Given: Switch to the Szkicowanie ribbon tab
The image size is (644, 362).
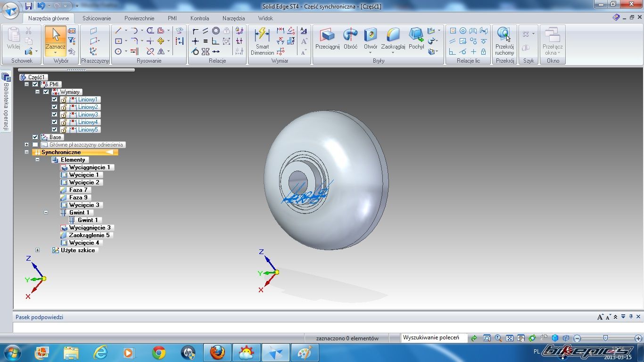Looking at the screenshot, I should point(97,18).
